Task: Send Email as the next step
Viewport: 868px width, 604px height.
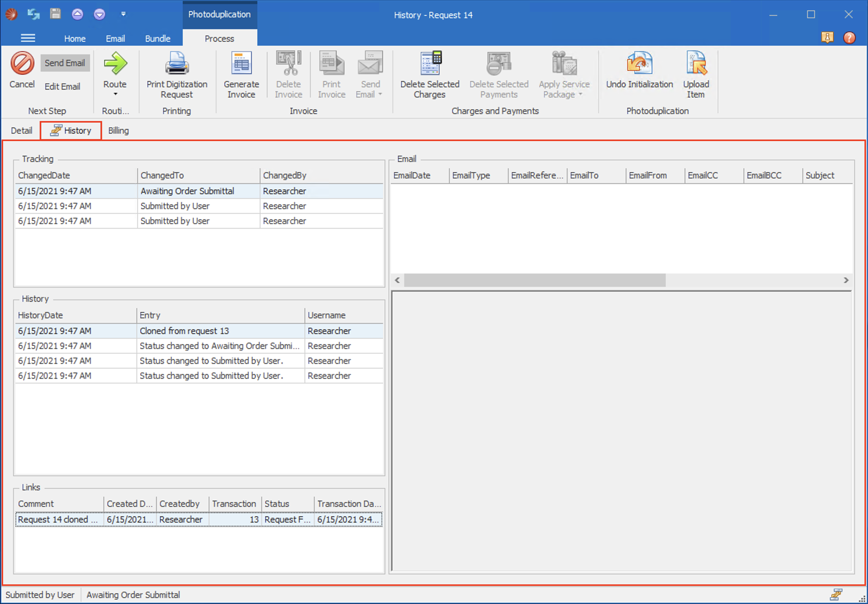Action: pyautogui.click(x=65, y=62)
